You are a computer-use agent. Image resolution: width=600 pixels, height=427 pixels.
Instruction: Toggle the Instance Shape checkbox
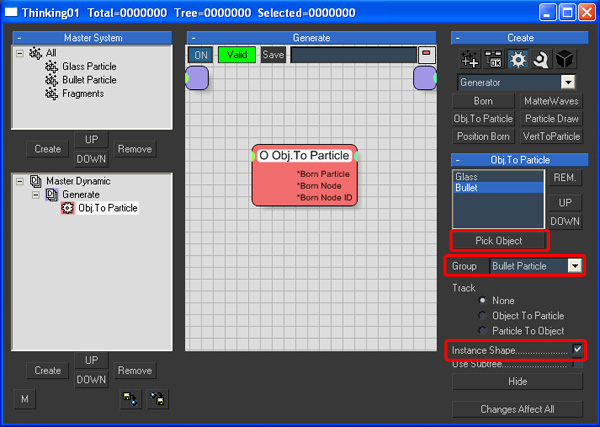click(577, 349)
